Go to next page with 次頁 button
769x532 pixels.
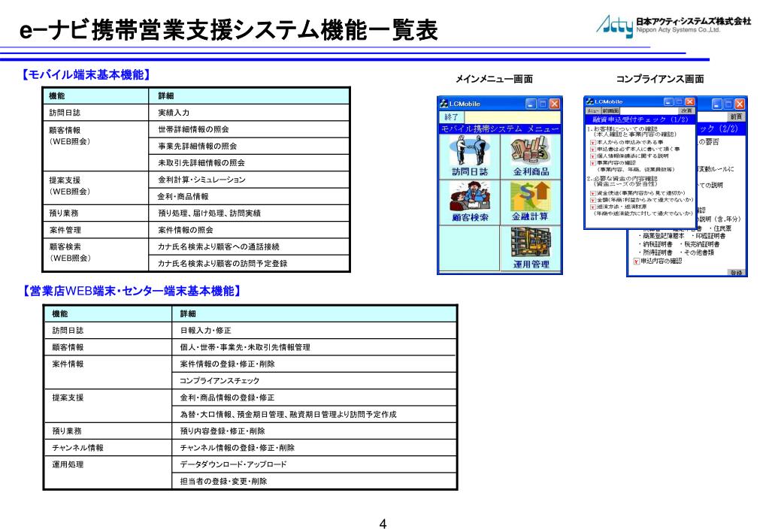(686, 110)
